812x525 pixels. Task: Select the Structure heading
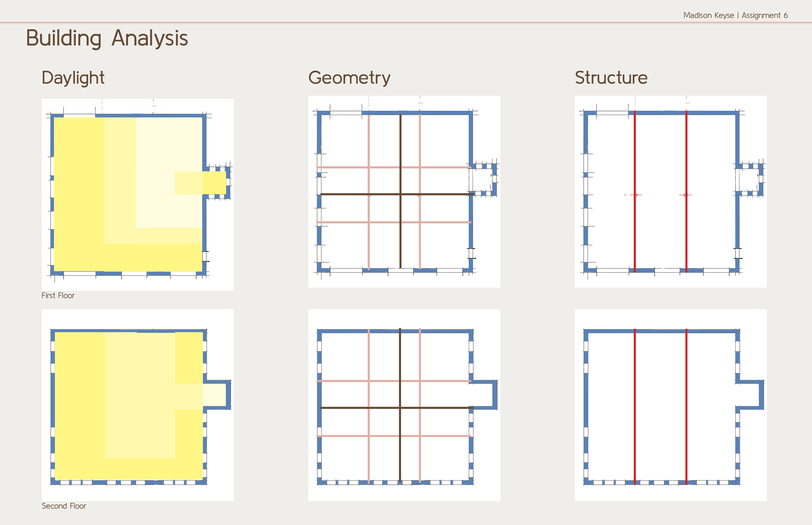(x=611, y=78)
